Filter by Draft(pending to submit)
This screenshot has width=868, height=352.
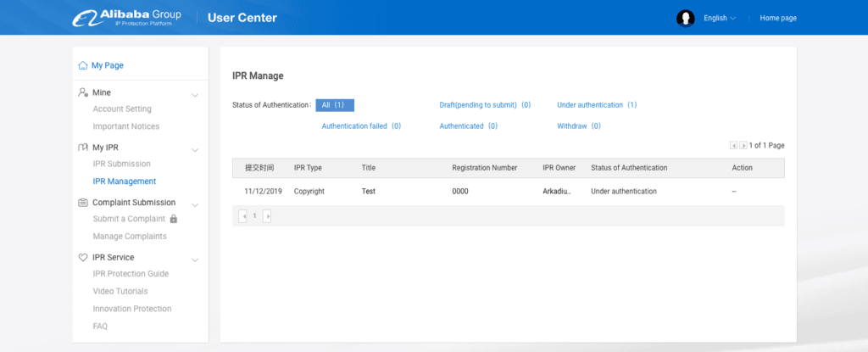coord(485,105)
